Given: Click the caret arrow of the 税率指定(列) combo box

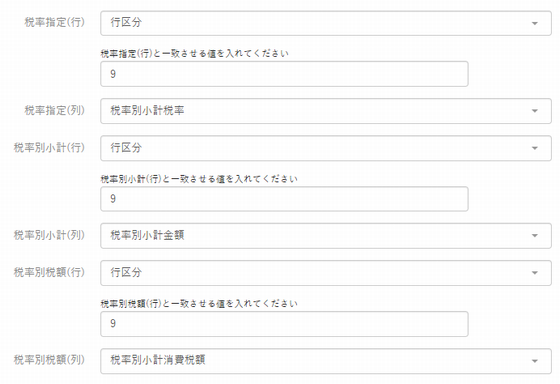Looking at the screenshot, I should click(535, 111).
